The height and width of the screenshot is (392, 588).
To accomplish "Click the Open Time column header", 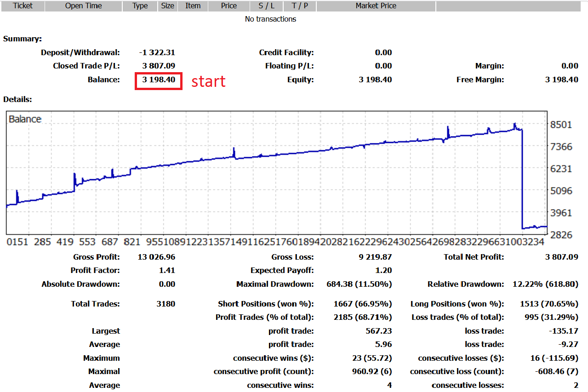I will coord(84,6).
